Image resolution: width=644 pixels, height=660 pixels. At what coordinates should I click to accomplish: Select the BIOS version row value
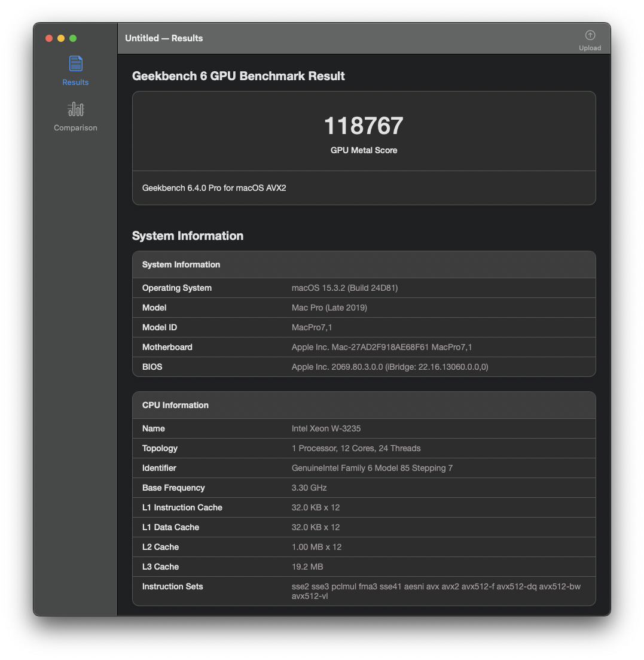[x=389, y=367]
